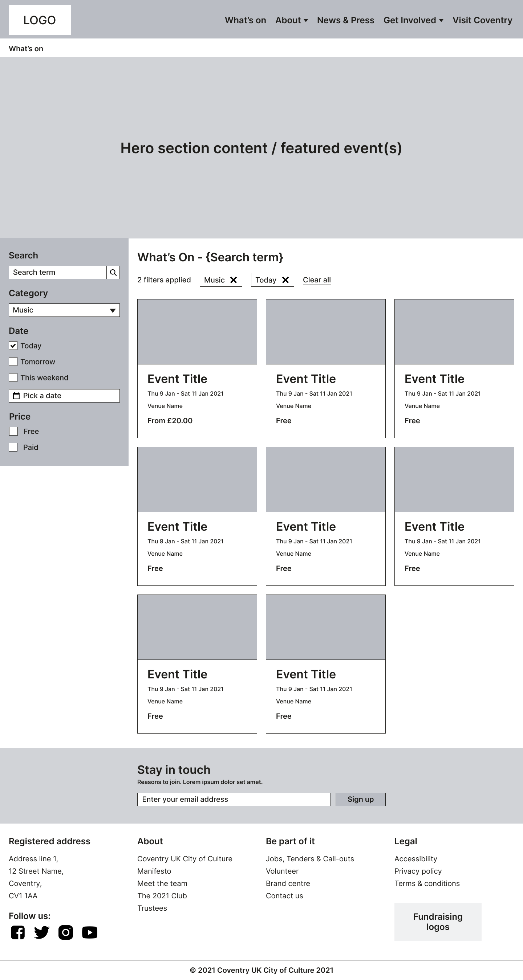Viewport: 523px width, 980px height.
Task: Uncheck the Today date checkbox
Action: [x=13, y=346]
